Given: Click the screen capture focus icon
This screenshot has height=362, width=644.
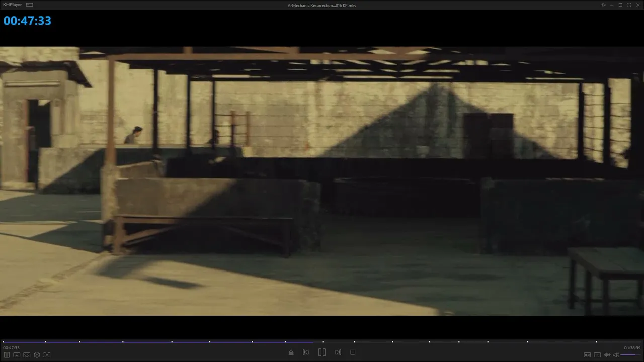Looking at the screenshot, I should (47, 355).
